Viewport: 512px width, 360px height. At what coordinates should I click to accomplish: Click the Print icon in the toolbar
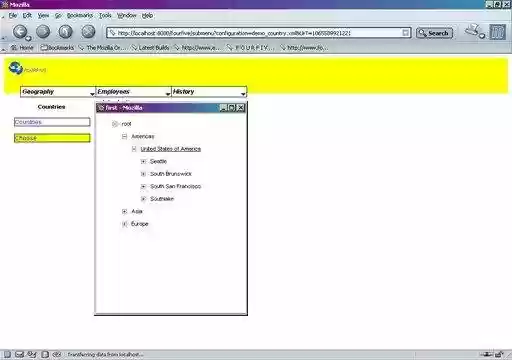(473, 31)
